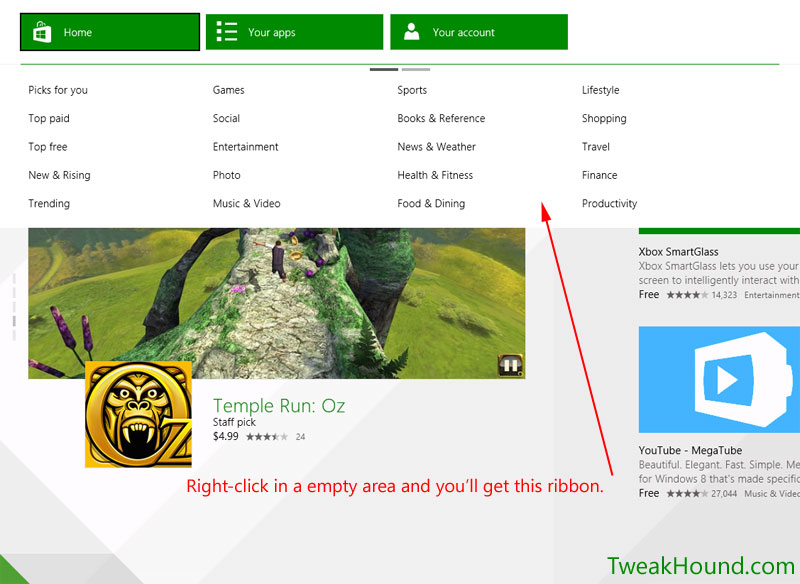The width and height of the screenshot is (800, 584).
Task: Open the Home store tile
Action: click(x=110, y=32)
